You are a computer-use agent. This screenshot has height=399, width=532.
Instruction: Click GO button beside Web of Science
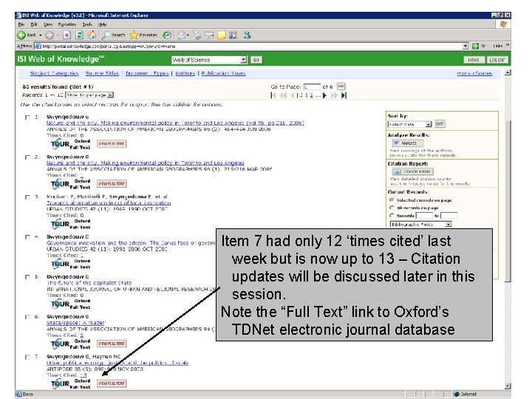tap(256, 60)
